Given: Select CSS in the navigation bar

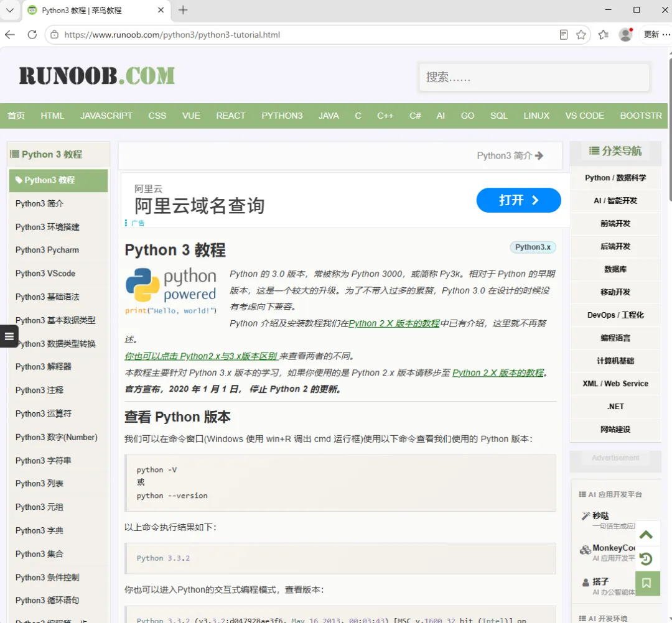Looking at the screenshot, I should (x=157, y=116).
